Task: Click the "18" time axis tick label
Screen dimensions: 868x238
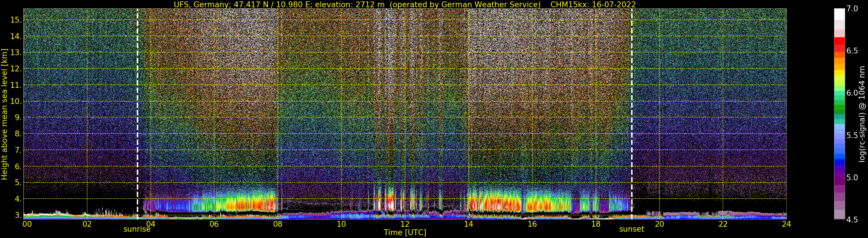Action: click(596, 224)
